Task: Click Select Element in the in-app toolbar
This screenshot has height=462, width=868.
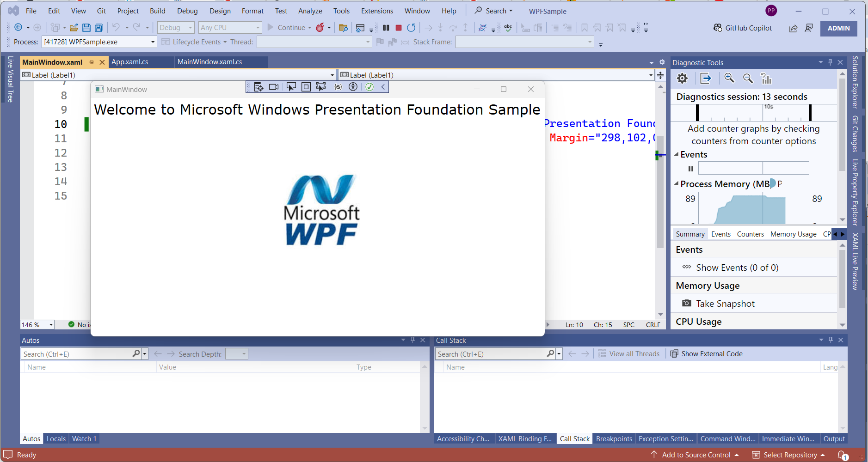Action: coord(291,87)
